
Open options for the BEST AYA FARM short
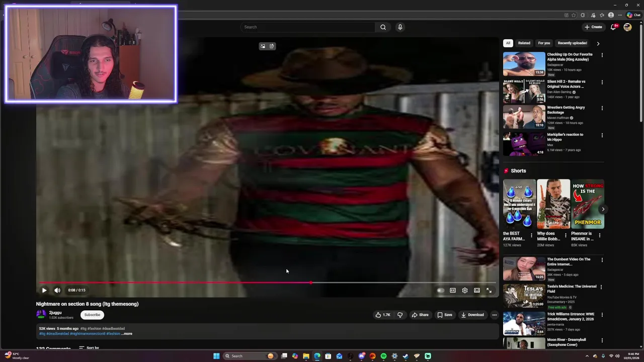click(x=531, y=235)
